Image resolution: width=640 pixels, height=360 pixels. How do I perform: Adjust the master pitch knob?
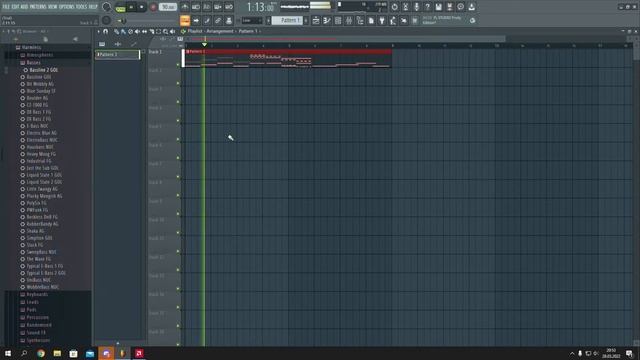coord(107,20)
